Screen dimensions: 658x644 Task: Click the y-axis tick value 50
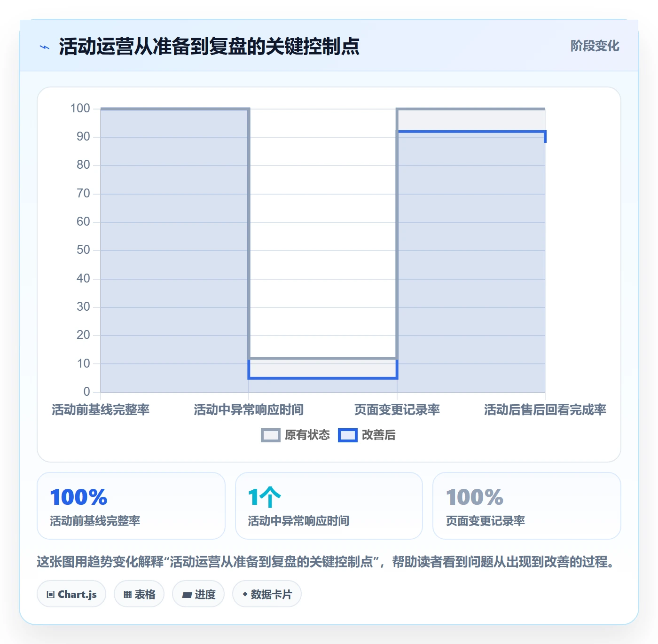point(83,250)
